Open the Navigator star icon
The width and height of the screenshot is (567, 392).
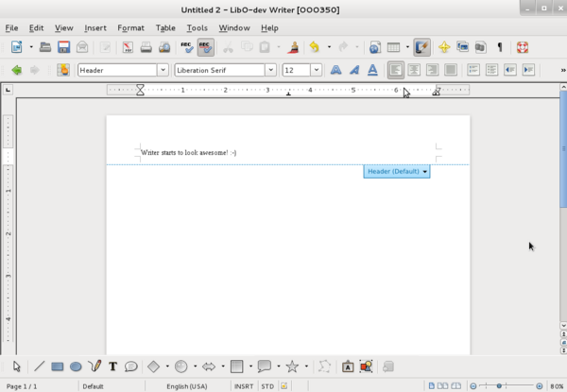[x=443, y=46]
